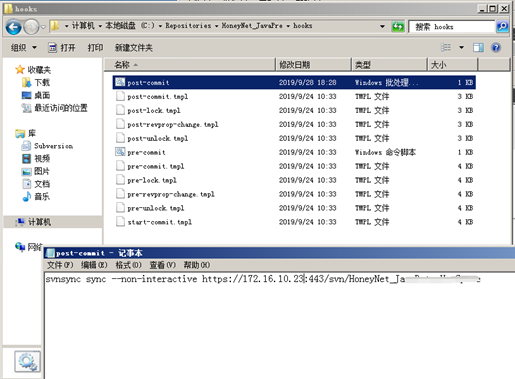Select the post-lock.tmpl file icon
Screen dimensions: 515x379
pyautogui.click(x=120, y=110)
